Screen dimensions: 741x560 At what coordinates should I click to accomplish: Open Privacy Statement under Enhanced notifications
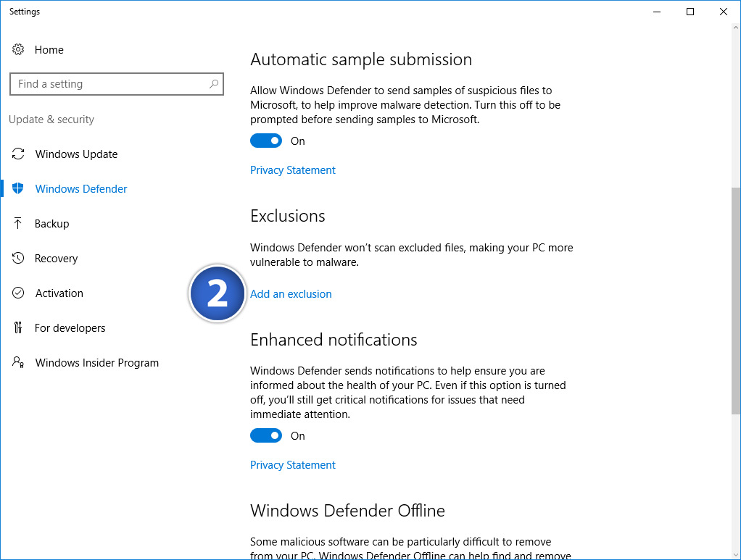point(292,464)
